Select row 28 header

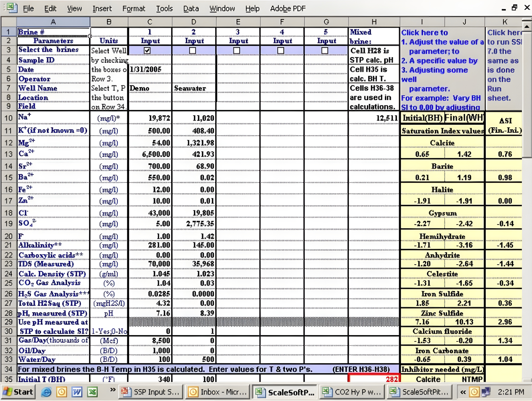click(x=9, y=313)
